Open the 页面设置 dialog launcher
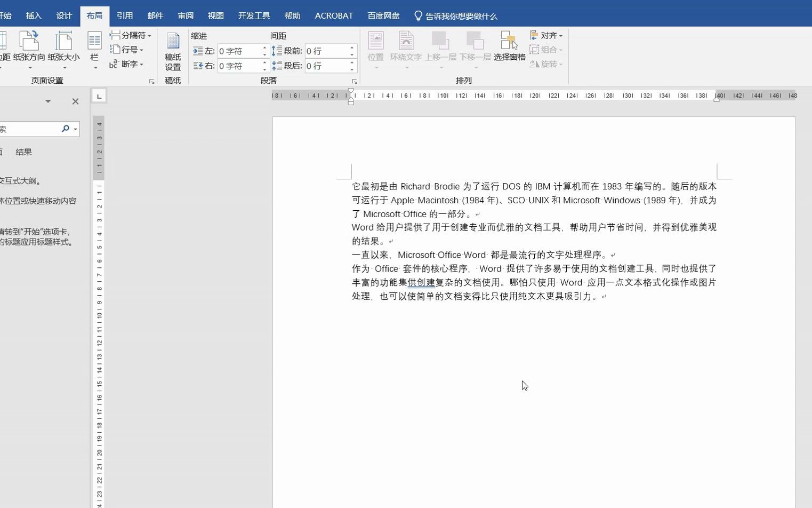This screenshot has height=508, width=812. coord(151,82)
